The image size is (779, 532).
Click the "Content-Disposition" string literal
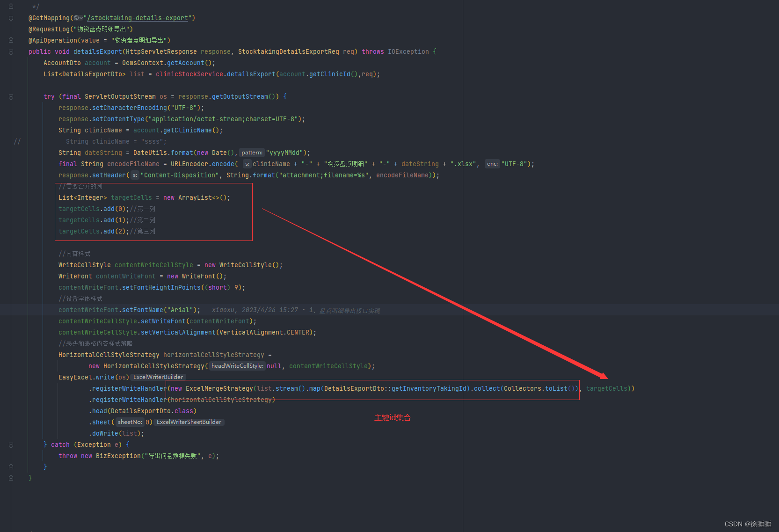pyautogui.click(x=180, y=175)
